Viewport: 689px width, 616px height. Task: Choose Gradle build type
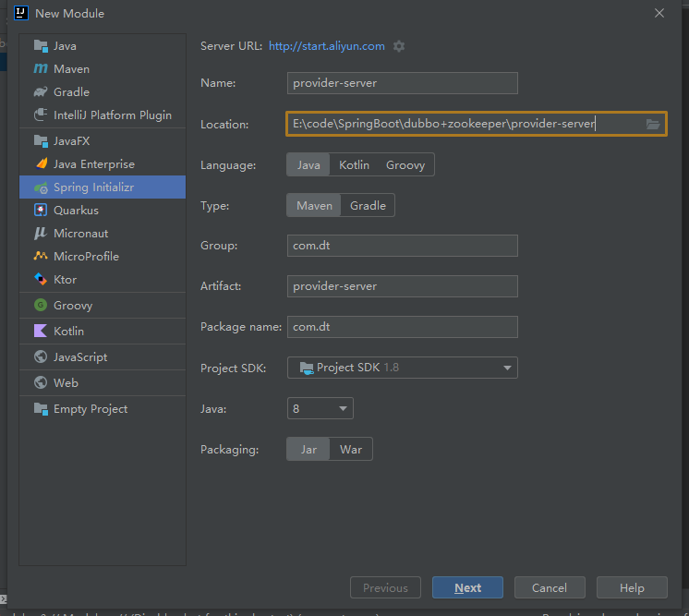click(x=368, y=205)
